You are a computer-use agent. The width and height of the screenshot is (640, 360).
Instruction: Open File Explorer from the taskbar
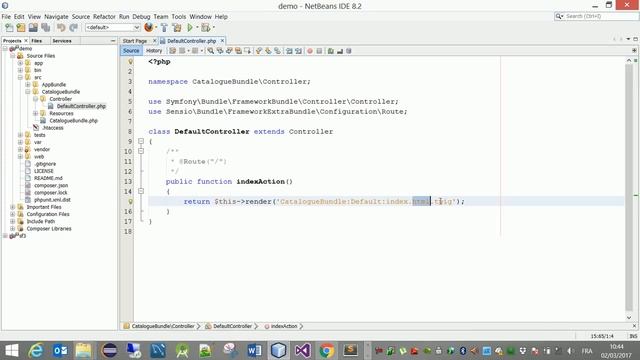coord(84,351)
